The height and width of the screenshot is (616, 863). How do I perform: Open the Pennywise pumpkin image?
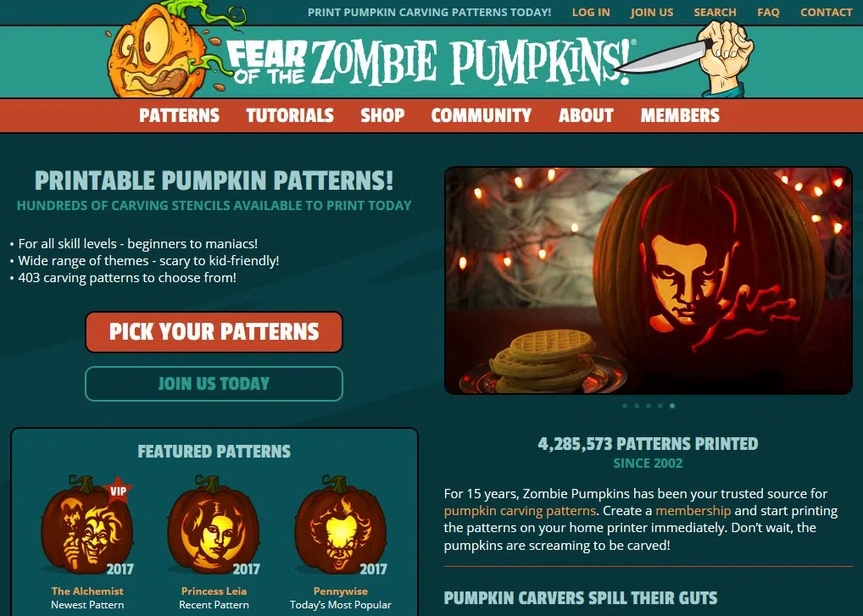tap(341, 524)
